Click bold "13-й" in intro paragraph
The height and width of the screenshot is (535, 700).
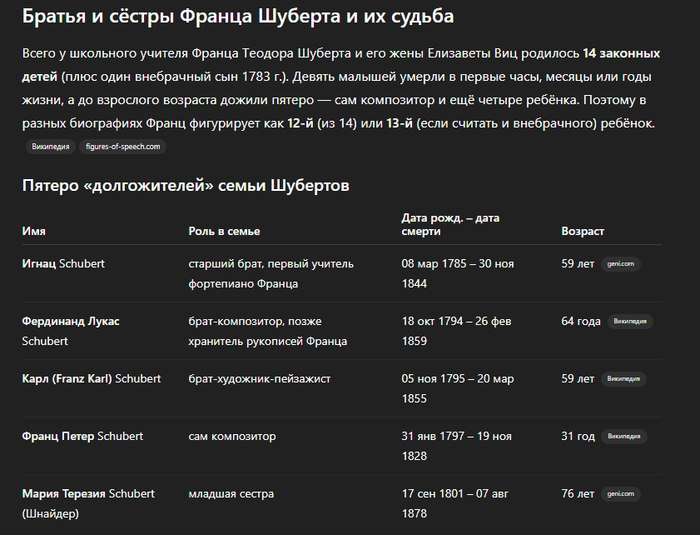pos(400,123)
